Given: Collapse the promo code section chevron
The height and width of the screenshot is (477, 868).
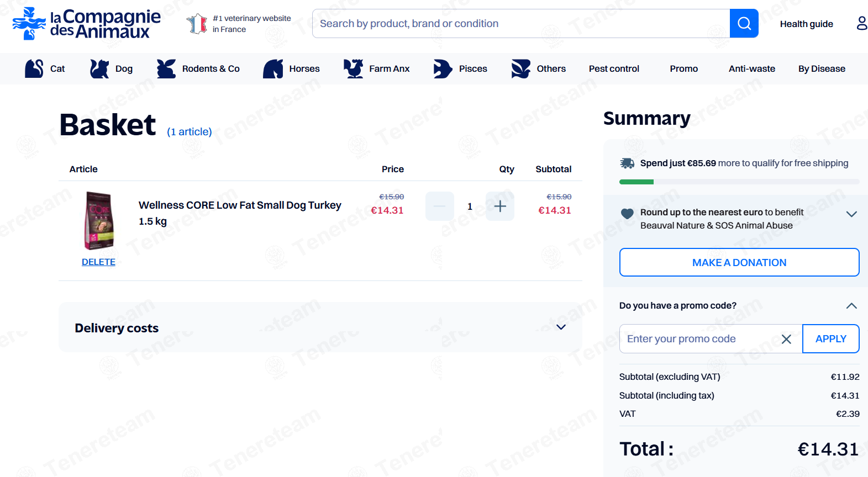Looking at the screenshot, I should pyautogui.click(x=851, y=306).
